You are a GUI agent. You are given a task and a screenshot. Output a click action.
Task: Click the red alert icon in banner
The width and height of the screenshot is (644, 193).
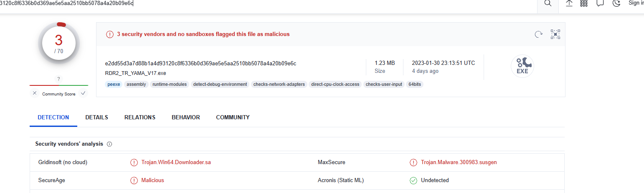coord(109,34)
